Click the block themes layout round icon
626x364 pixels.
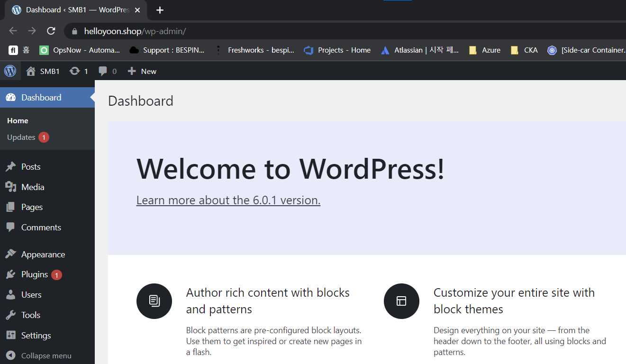pos(401,301)
